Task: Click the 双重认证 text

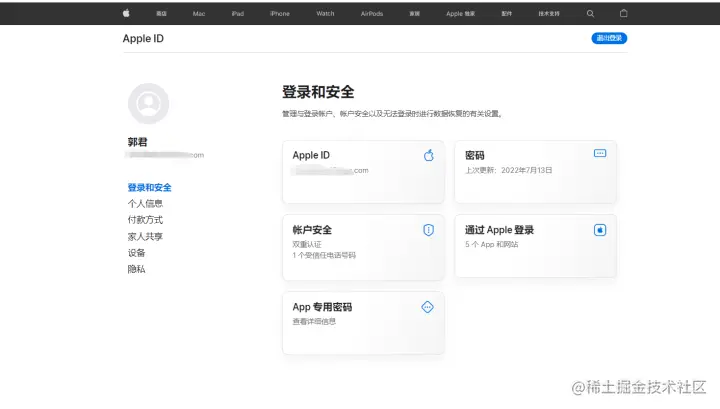Action: coord(307,245)
